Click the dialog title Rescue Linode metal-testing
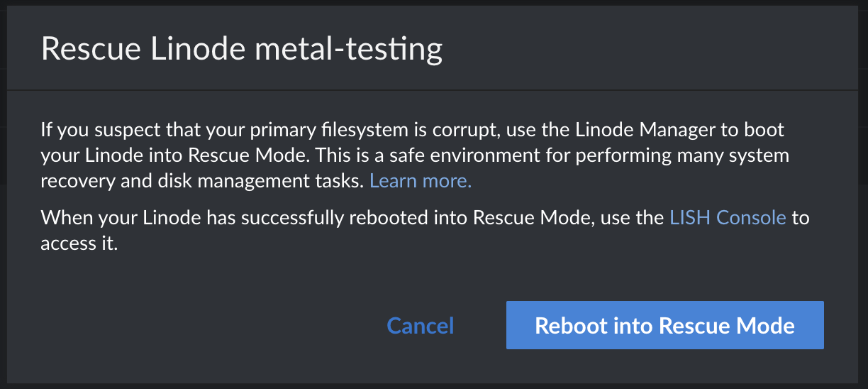The image size is (868, 389). click(242, 50)
